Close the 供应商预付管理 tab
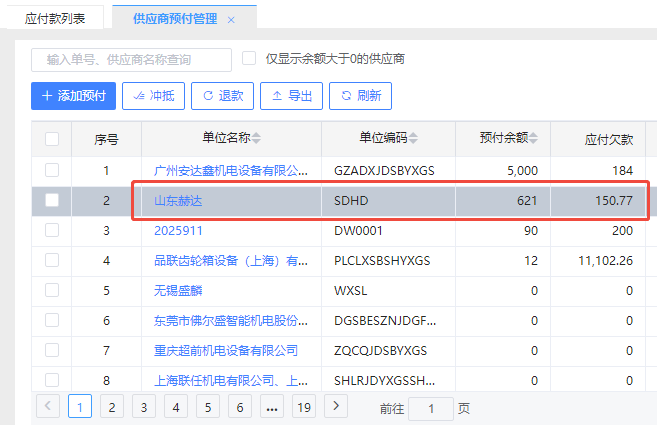 (231, 20)
